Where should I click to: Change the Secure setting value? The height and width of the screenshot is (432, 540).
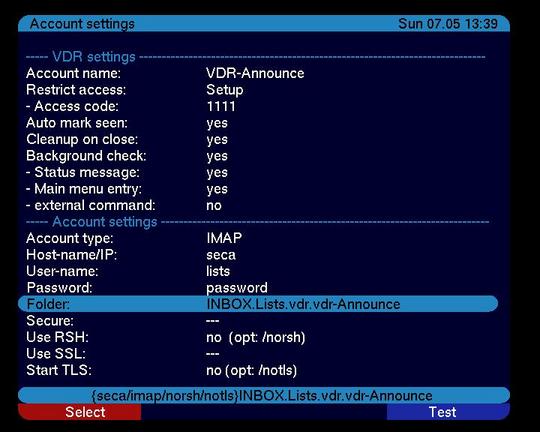coord(212,321)
